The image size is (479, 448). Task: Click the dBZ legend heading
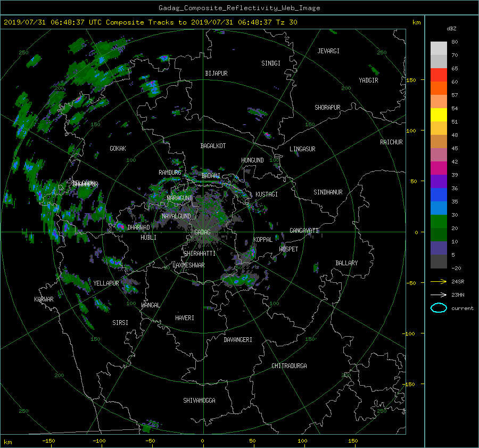451,29
